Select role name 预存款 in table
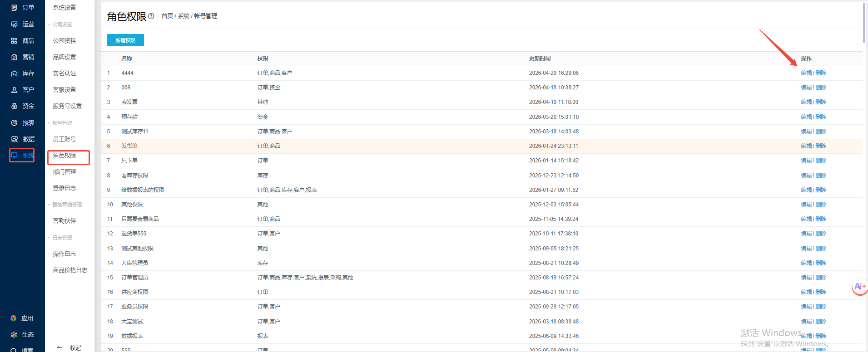 click(x=129, y=117)
